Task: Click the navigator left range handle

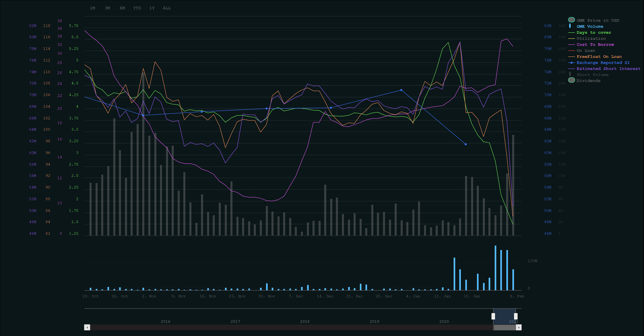Action: point(493,316)
